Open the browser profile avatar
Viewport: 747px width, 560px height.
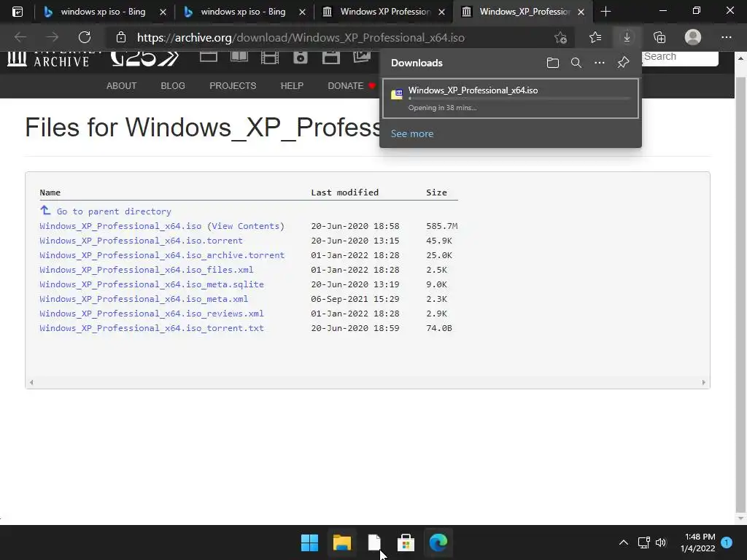[x=693, y=37]
